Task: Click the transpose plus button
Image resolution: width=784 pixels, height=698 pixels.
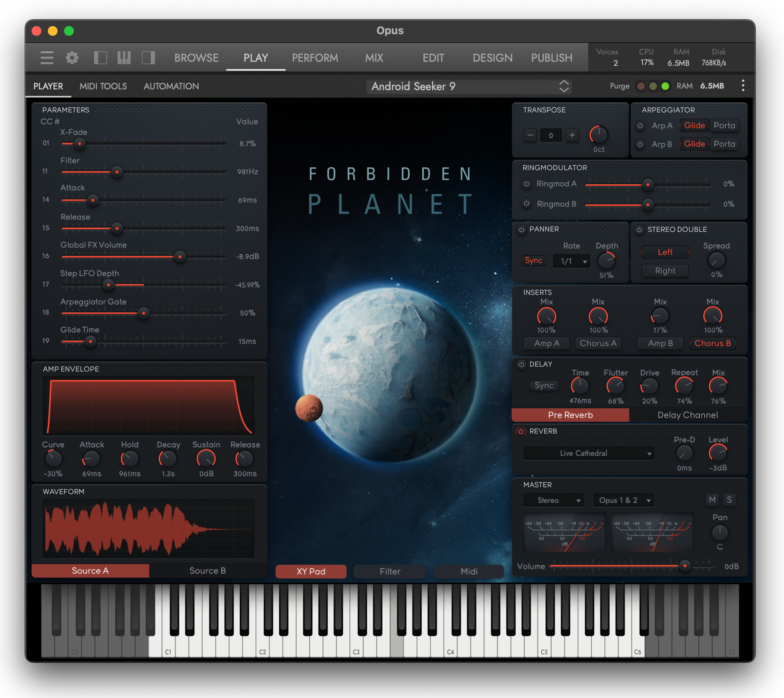Action: [x=571, y=135]
